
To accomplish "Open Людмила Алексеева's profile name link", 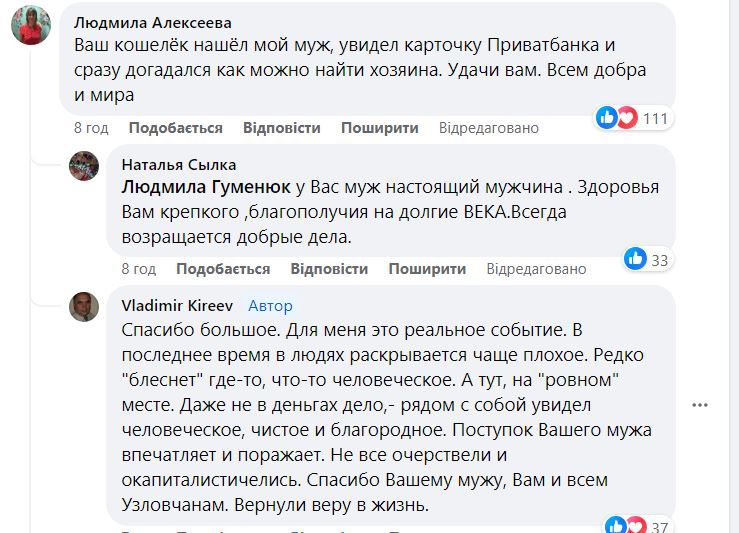I will pos(153,23).
